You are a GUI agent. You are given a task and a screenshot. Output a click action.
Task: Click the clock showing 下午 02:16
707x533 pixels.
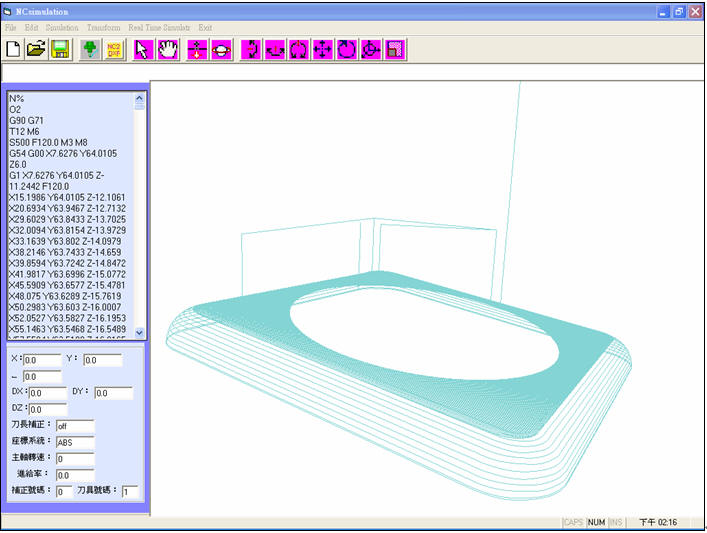click(658, 522)
